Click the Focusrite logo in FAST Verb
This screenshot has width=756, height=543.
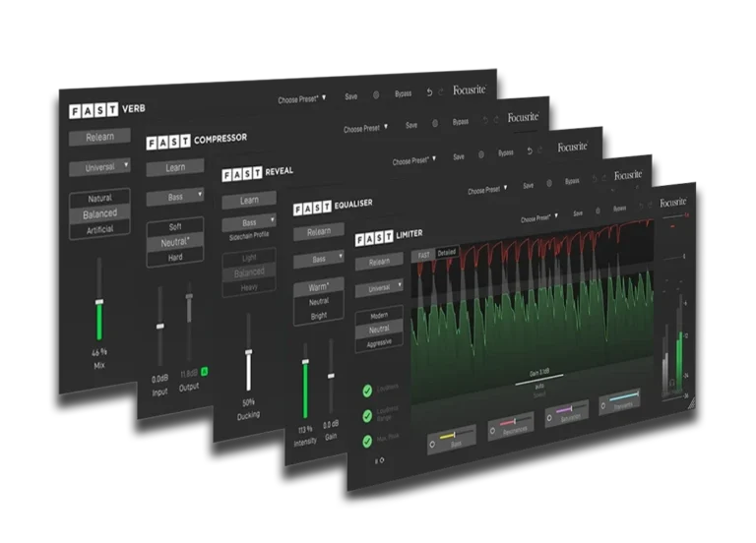point(470,90)
